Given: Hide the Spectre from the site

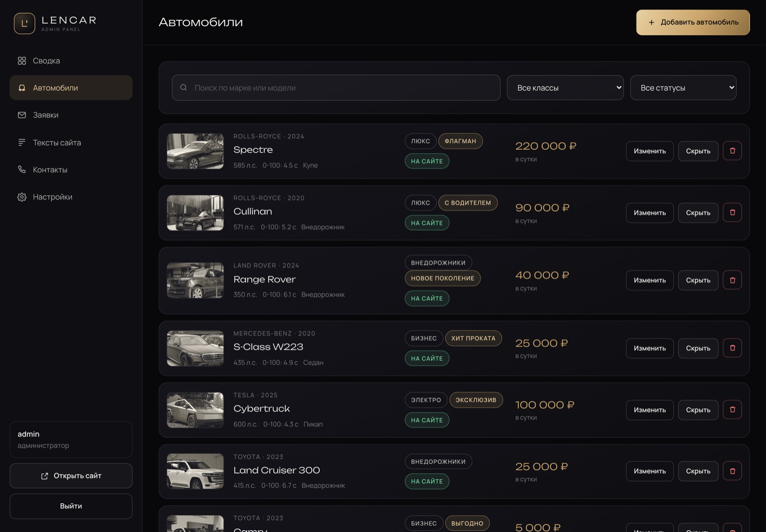Looking at the screenshot, I should pos(698,151).
